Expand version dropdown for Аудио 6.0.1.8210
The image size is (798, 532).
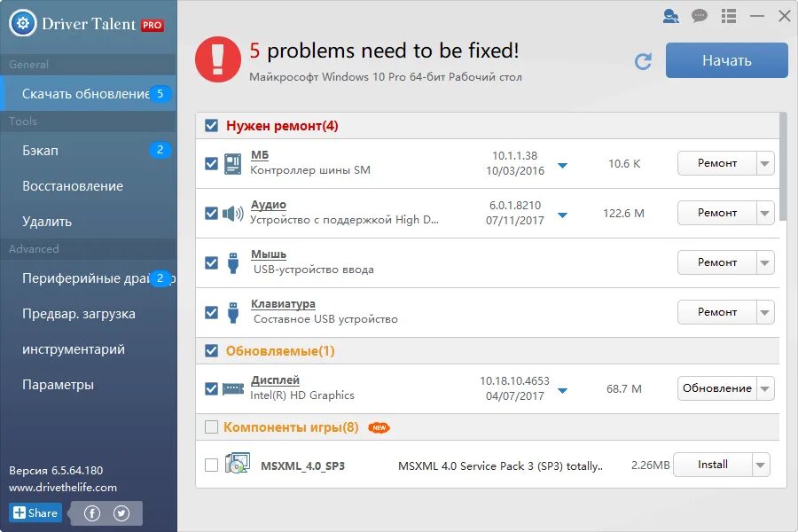tap(562, 215)
